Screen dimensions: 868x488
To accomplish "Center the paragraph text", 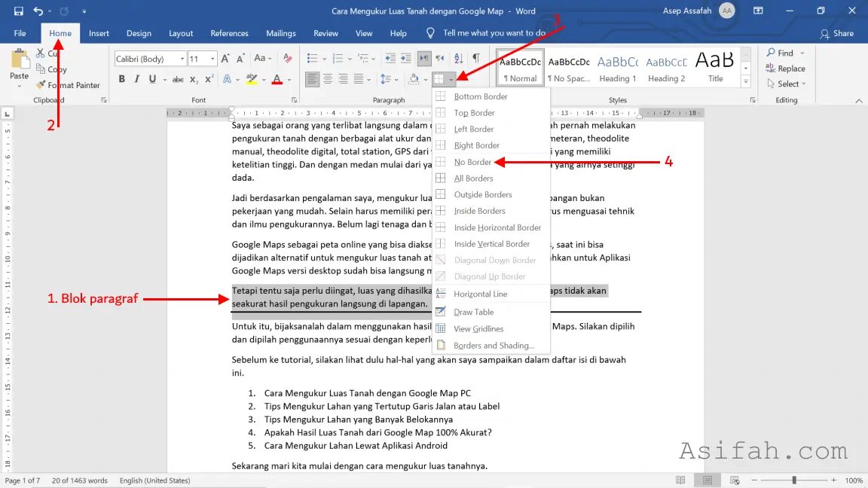I will (328, 80).
